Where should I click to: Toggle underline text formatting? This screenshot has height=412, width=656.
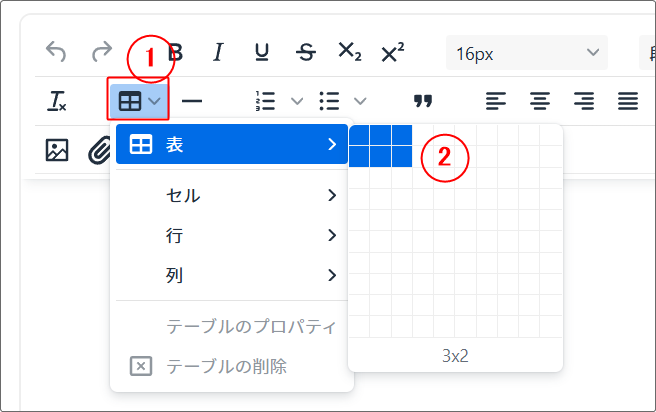pyautogui.click(x=262, y=52)
